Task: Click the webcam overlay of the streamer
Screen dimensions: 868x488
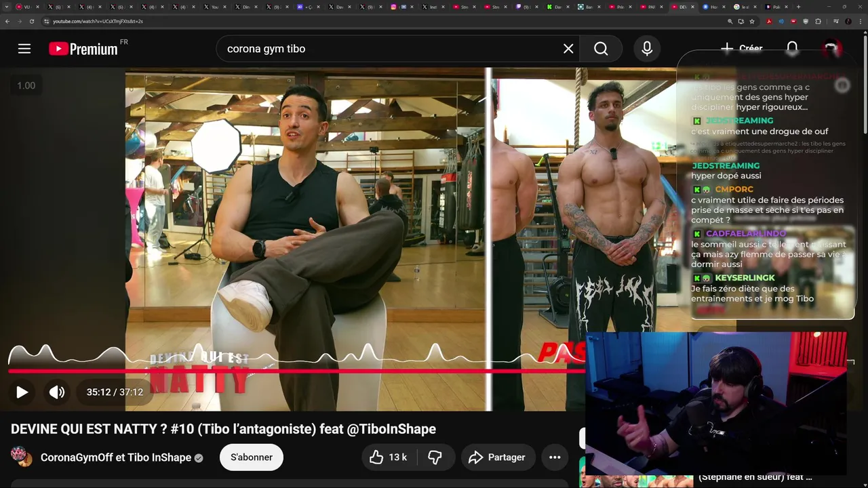Action: coord(716,403)
